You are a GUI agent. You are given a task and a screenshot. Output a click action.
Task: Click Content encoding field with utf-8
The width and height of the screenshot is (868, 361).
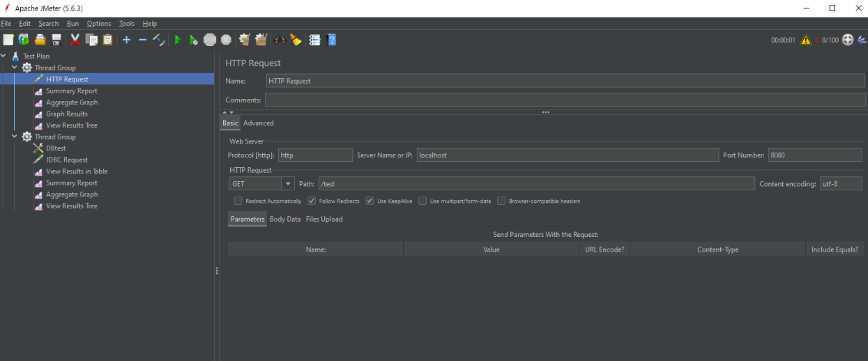(841, 184)
